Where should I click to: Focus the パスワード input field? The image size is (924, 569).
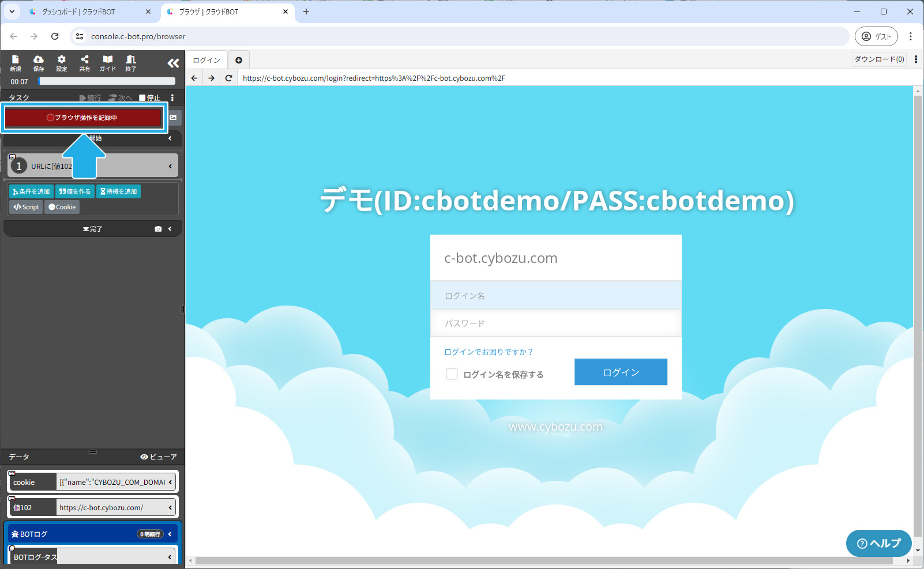[x=556, y=323]
